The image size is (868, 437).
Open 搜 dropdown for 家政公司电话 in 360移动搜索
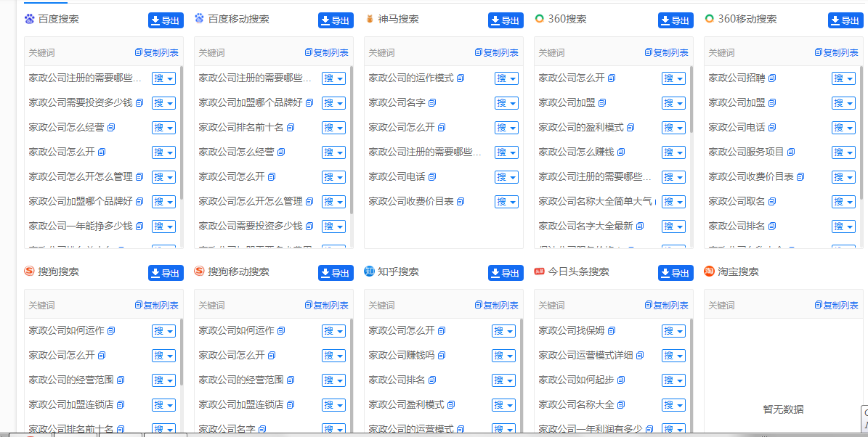843,128
